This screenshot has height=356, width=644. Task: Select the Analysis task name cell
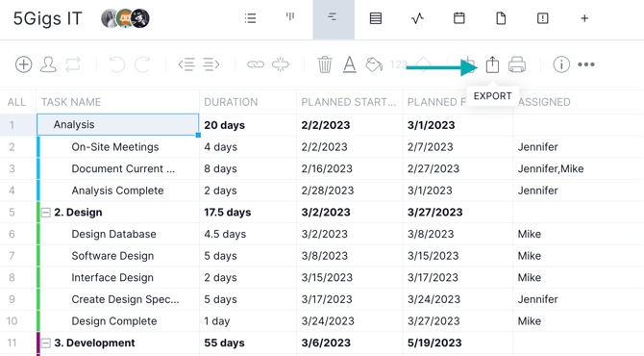tap(118, 124)
